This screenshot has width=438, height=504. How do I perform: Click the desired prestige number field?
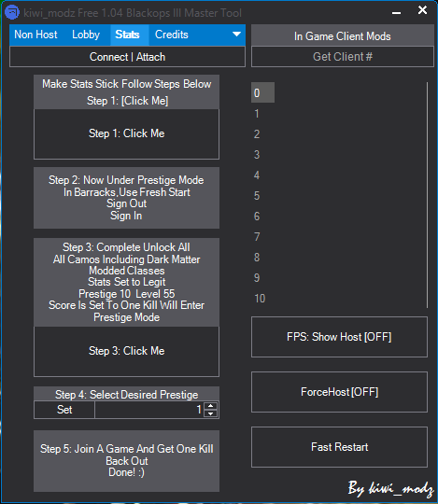tap(150, 410)
